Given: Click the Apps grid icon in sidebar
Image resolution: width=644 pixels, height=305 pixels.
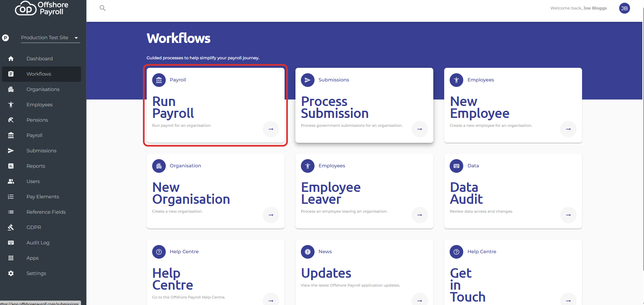Looking at the screenshot, I should click(11, 258).
